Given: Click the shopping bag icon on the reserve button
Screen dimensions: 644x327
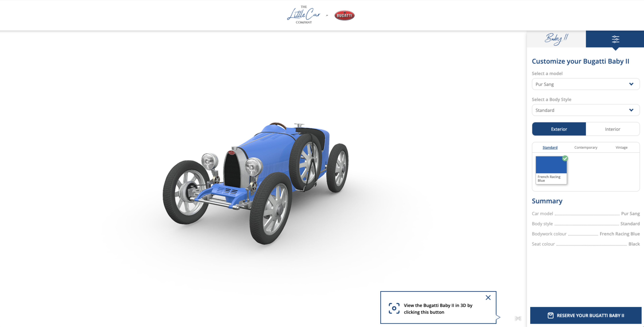Looking at the screenshot, I should (x=550, y=315).
